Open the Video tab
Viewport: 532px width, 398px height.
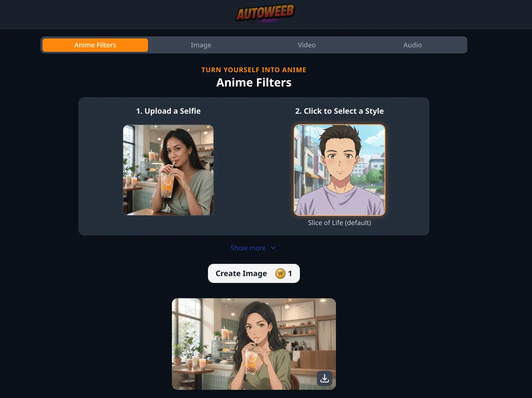[x=307, y=45]
